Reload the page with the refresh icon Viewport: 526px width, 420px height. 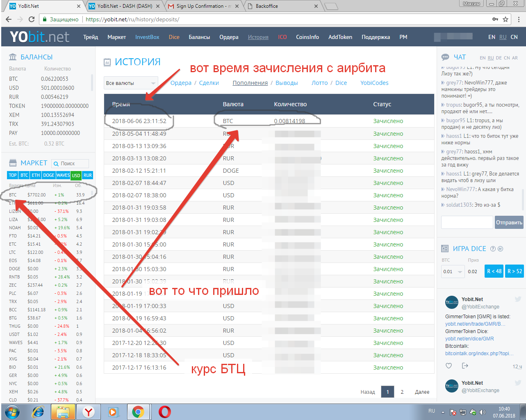point(32,19)
